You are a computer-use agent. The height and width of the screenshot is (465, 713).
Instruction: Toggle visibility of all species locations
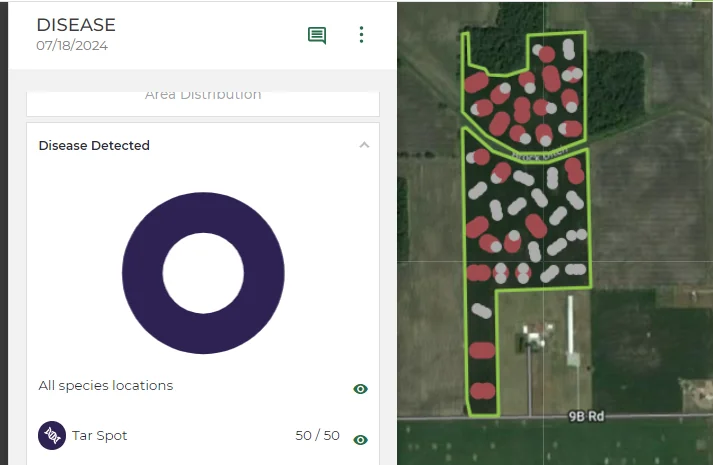[x=361, y=389]
